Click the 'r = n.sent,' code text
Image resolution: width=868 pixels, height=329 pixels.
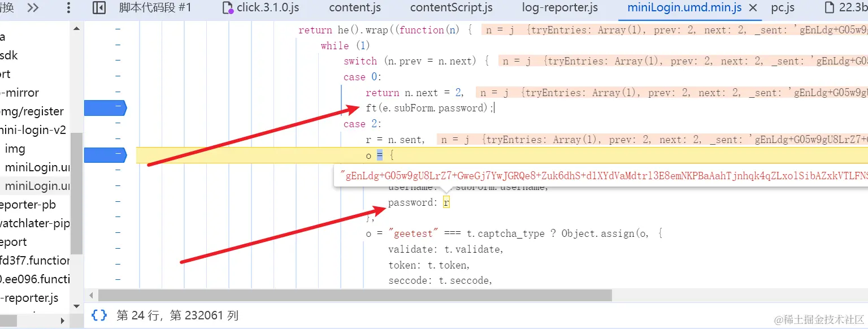(396, 140)
